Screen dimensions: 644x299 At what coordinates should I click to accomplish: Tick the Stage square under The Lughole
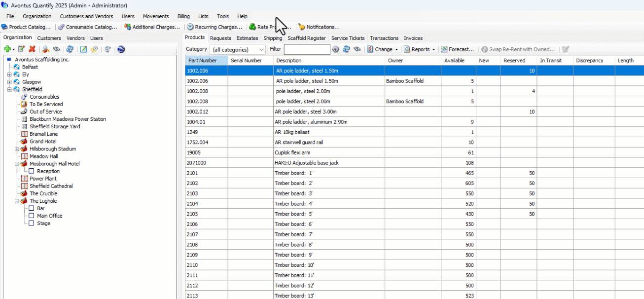(32, 223)
